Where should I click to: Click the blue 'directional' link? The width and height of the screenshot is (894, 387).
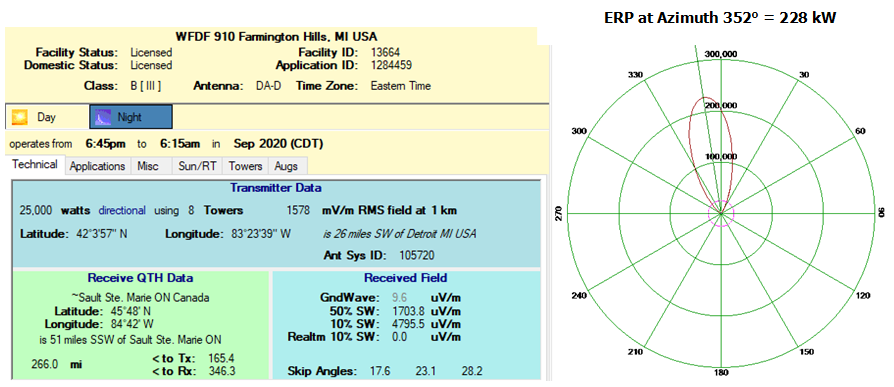click(122, 210)
